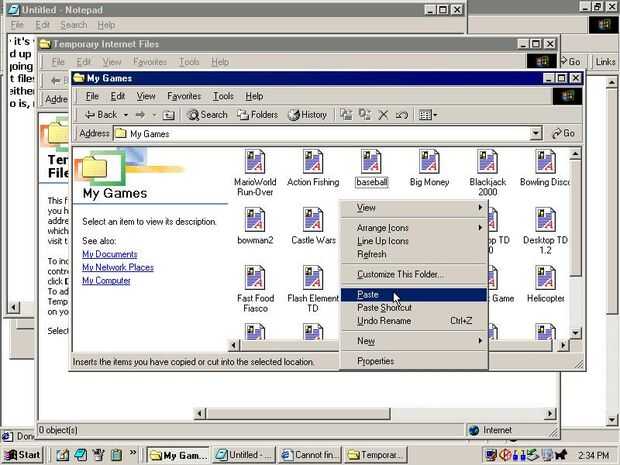Expand Arrange Icons submenu in context menu

coord(414,228)
